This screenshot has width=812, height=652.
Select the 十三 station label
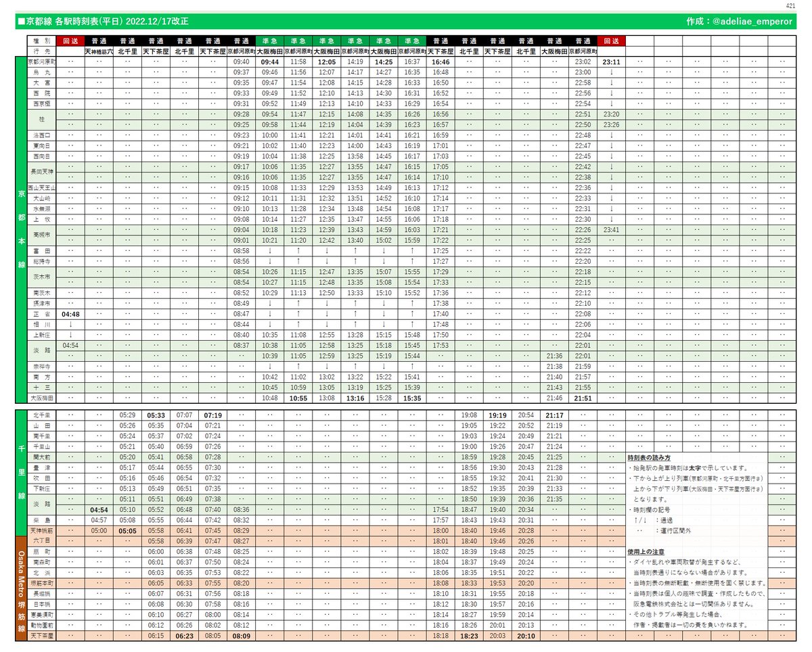pos(41,387)
